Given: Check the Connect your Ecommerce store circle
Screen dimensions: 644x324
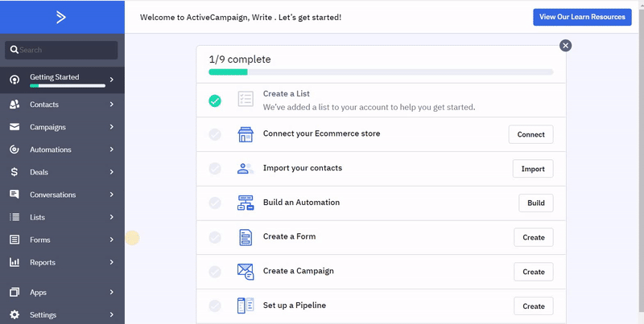Looking at the screenshot, I should pyautogui.click(x=215, y=134).
